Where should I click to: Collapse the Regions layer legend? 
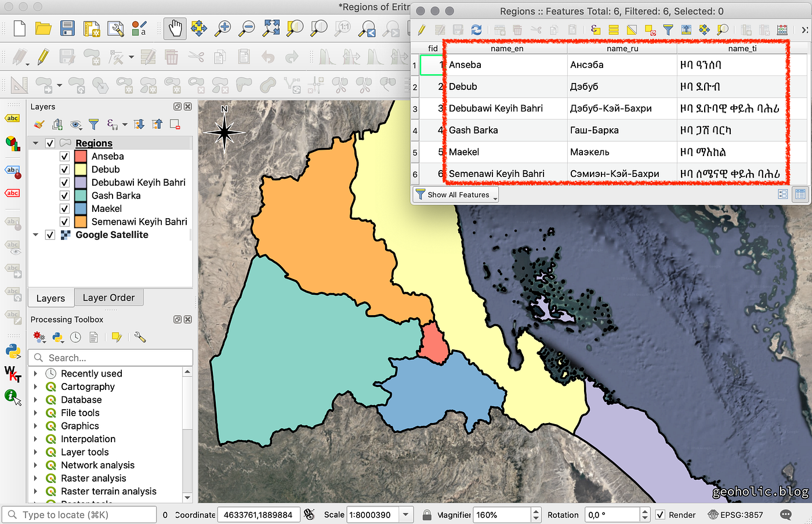[x=36, y=143]
